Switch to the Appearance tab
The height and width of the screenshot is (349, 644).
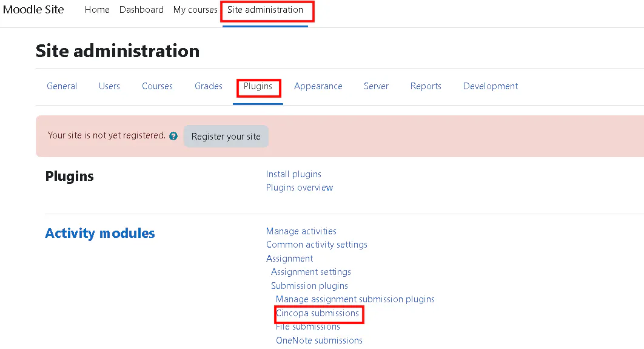tap(318, 86)
